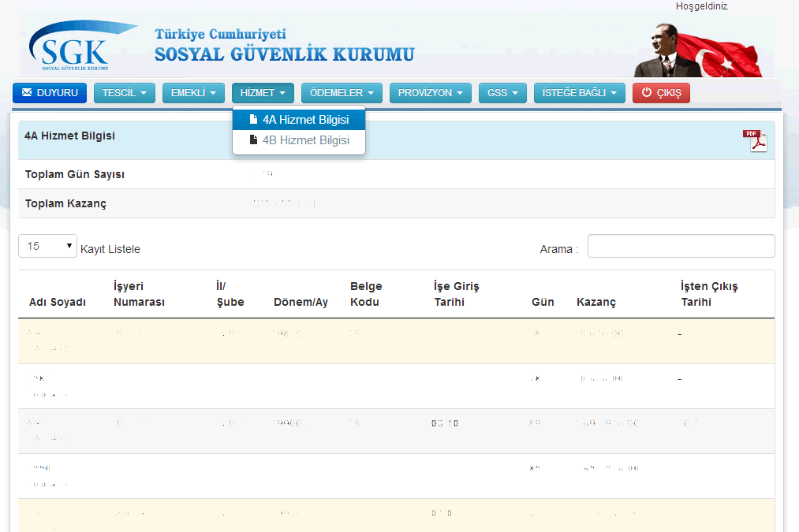Open the 15 records per page selector
This screenshot has width=799, height=532.
[48, 246]
